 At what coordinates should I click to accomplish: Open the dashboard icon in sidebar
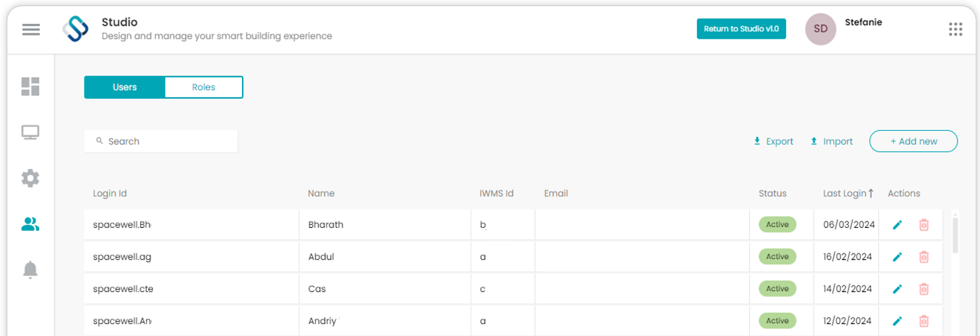coord(31,86)
